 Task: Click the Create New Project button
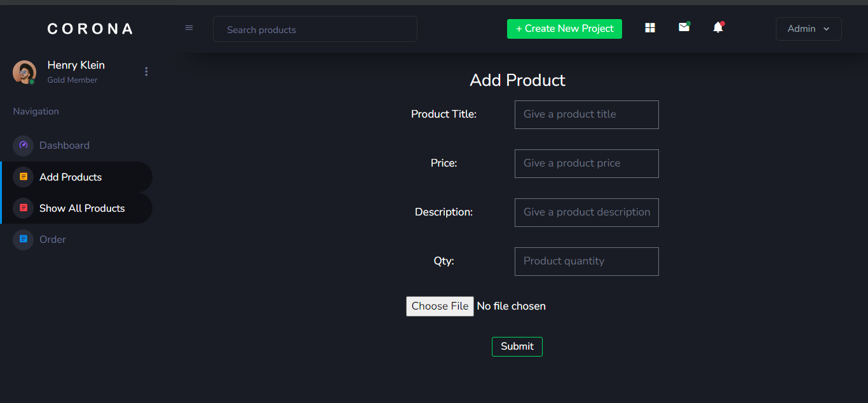coord(564,29)
